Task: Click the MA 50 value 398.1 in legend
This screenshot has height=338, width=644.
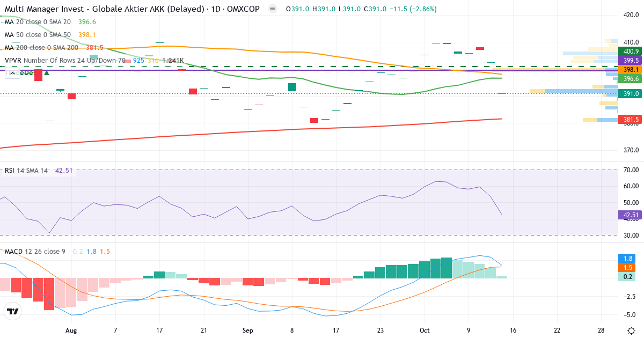Action: point(87,35)
